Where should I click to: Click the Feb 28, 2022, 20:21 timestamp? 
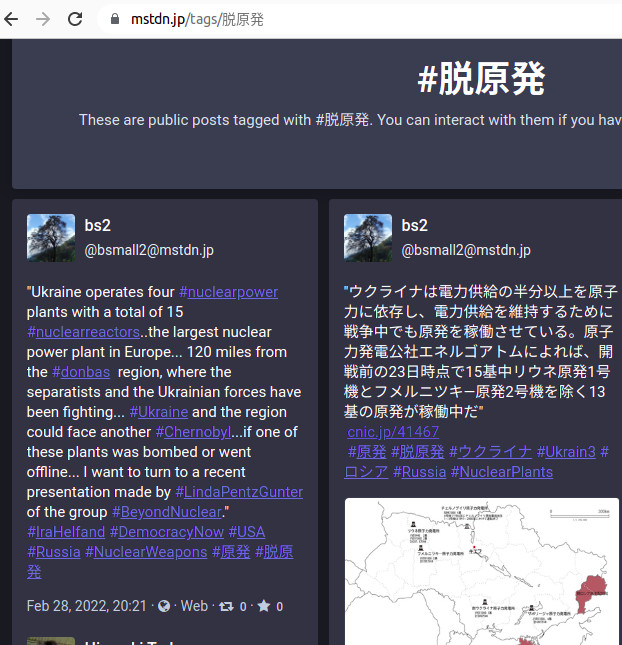[87, 606]
